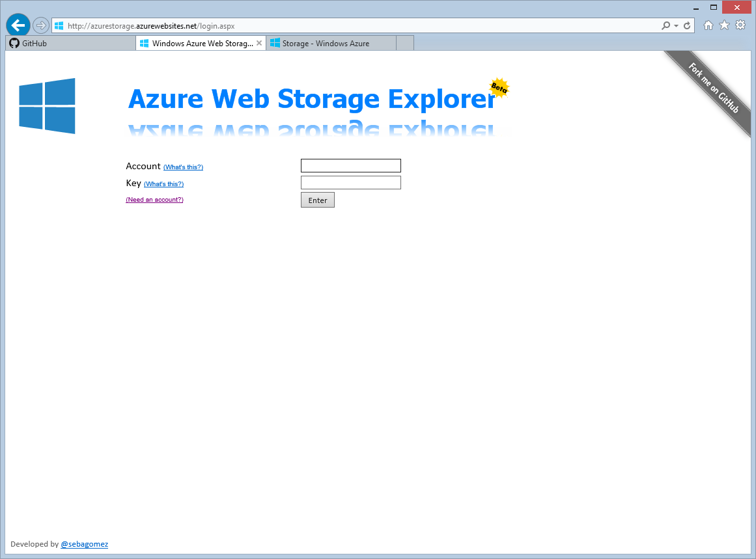Click the forward navigation arrow
The width and height of the screenshot is (756, 559).
point(41,25)
